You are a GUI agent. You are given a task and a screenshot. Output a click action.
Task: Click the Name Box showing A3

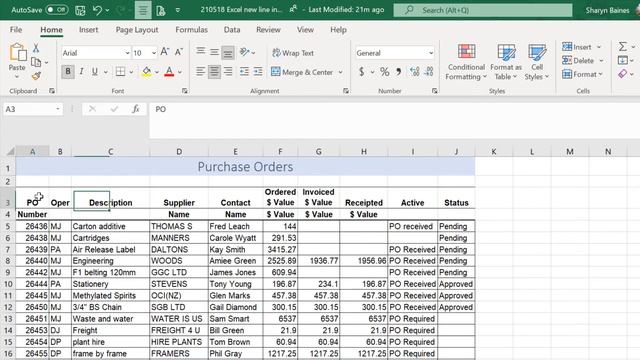pyautogui.click(x=33, y=109)
